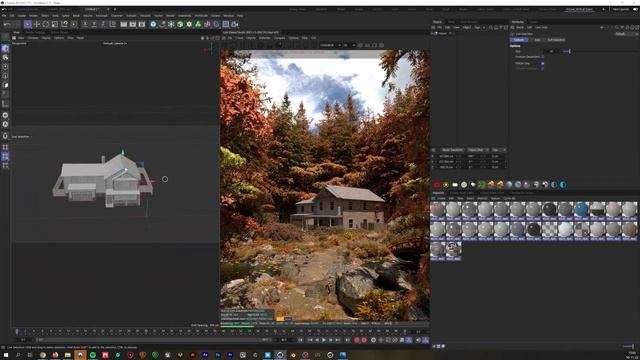The width and height of the screenshot is (640, 360).
Task: Jump to the end of the animation
Action: tap(347, 340)
